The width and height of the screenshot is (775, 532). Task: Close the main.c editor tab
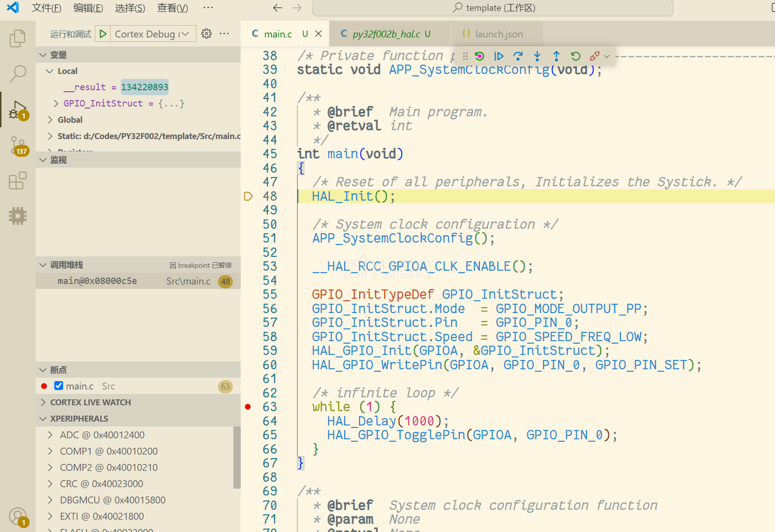[319, 34]
